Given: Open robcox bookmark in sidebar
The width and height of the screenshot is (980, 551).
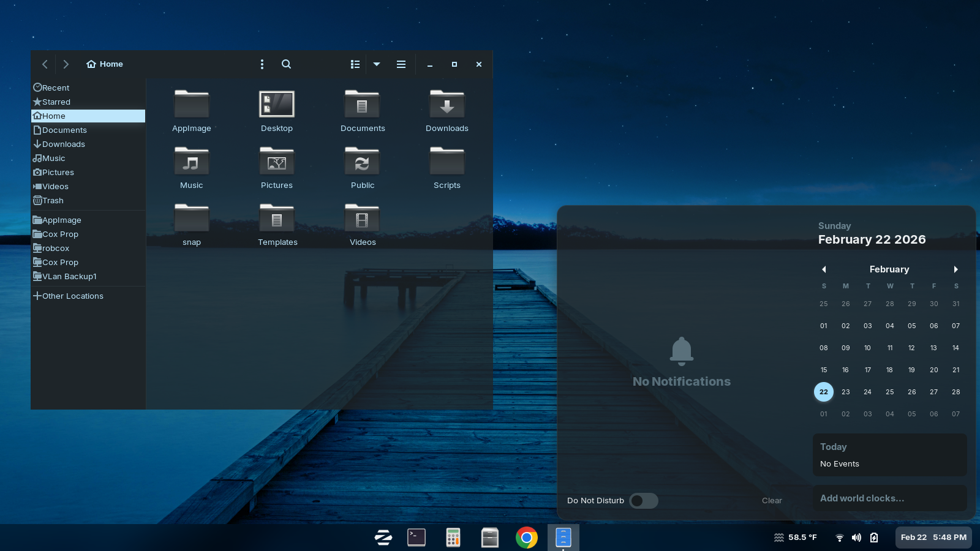Looking at the screenshot, I should [88, 248].
